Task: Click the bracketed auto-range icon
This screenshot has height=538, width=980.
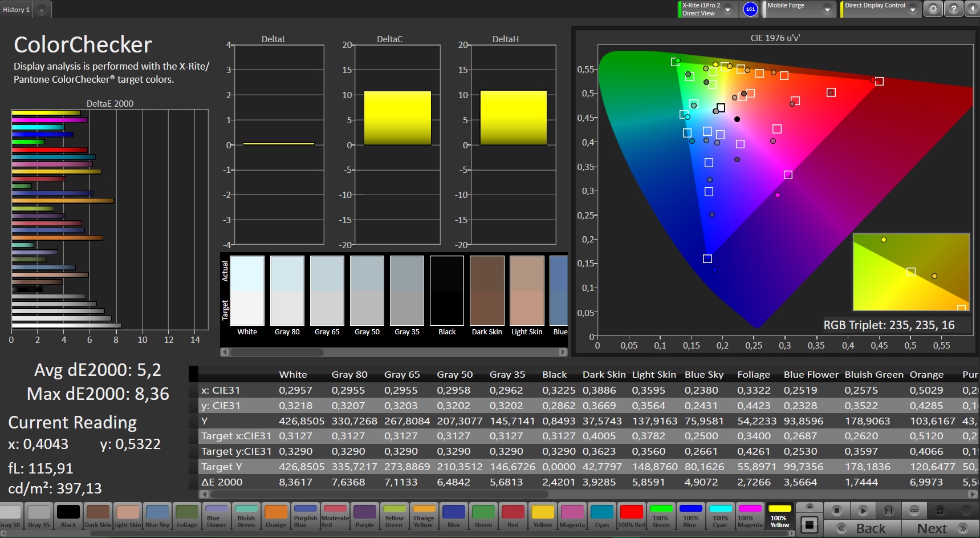Action: [x=888, y=510]
